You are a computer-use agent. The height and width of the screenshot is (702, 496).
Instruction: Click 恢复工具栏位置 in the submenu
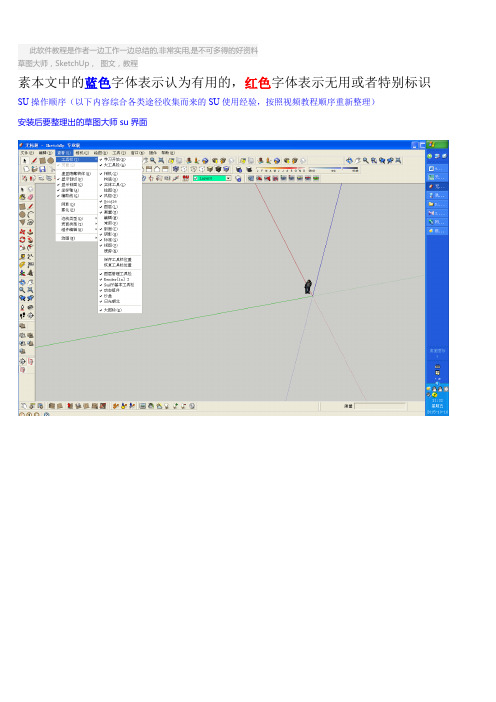coord(118,265)
